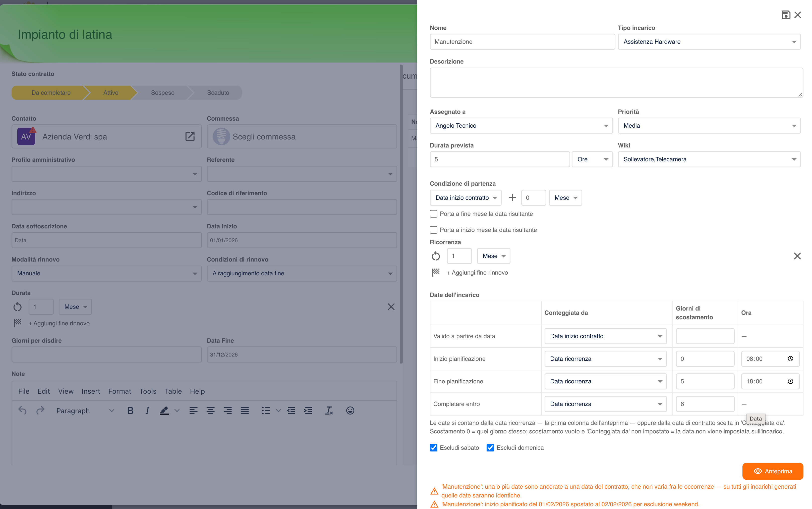The width and height of the screenshot is (812, 509).
Task: Open Priorità dropdown set to Media
Action: 709,126
